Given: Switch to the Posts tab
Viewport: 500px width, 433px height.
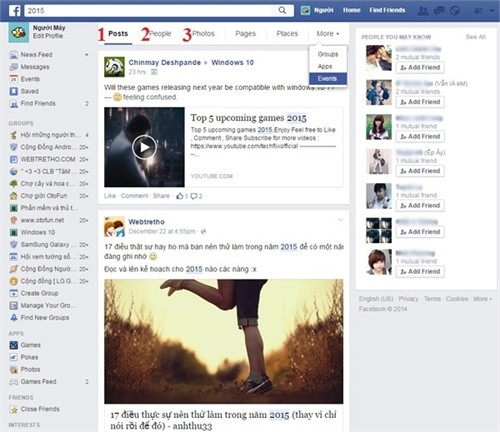Looking at the screenshot, I should point(118,34).
